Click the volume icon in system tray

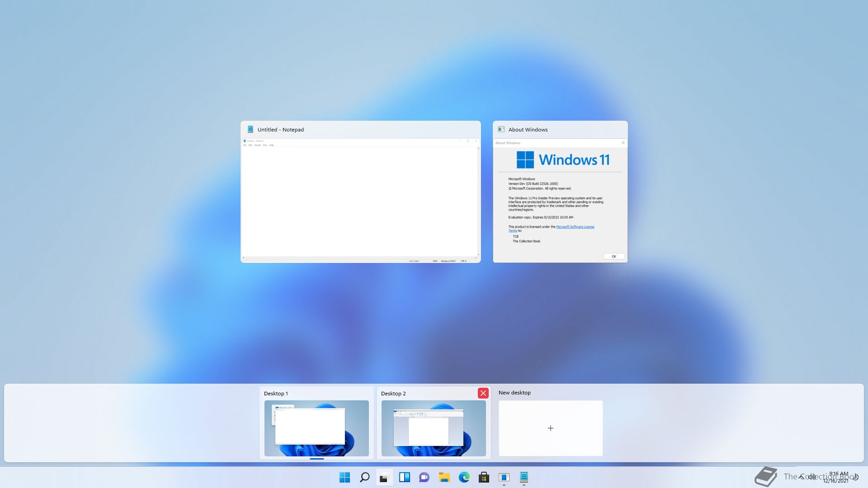pos(812,477)
